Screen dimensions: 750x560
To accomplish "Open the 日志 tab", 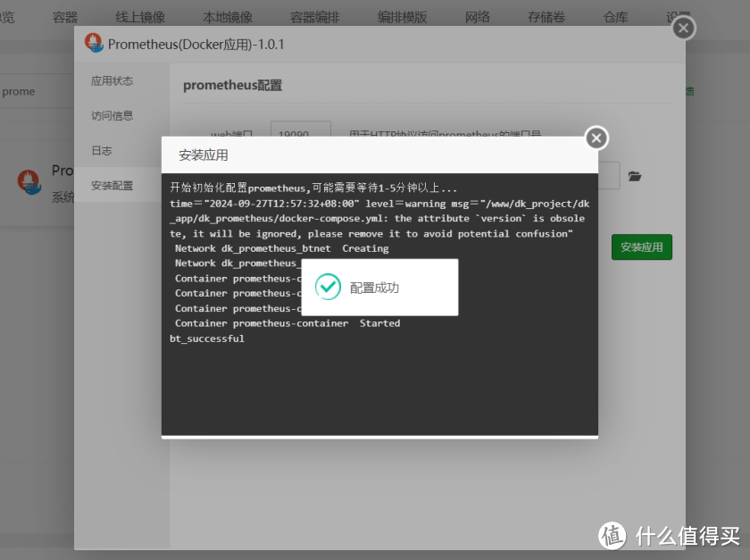I will [101, 150].
